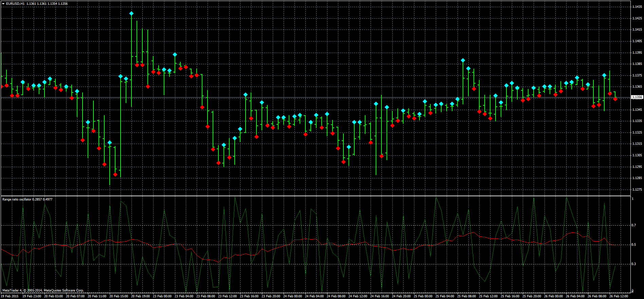Click the 20 Feb 03:00 time axis label

coord(53,296)
